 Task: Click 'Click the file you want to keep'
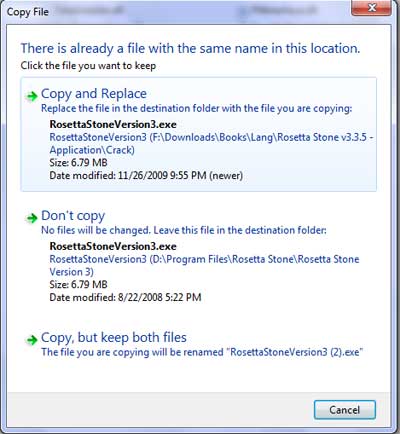click(x=88, y=66)
